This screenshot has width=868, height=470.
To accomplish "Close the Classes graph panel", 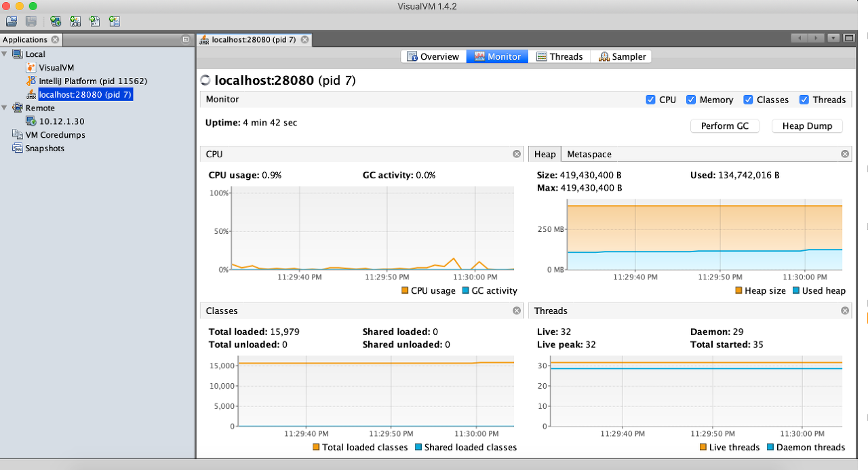I will [x=517, y=311].
